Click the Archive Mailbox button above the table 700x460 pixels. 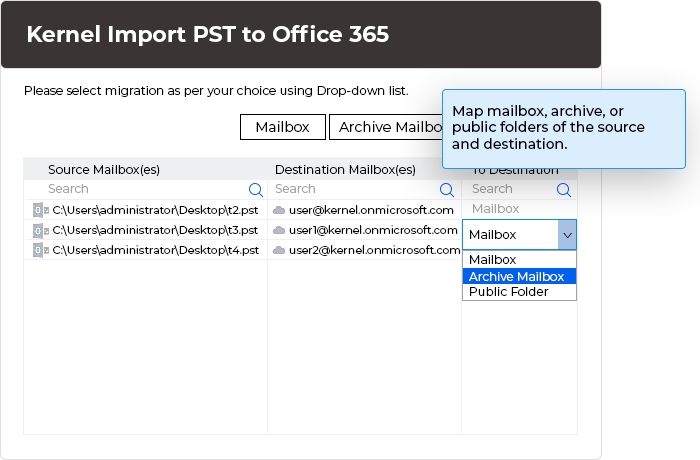point(387,127)
